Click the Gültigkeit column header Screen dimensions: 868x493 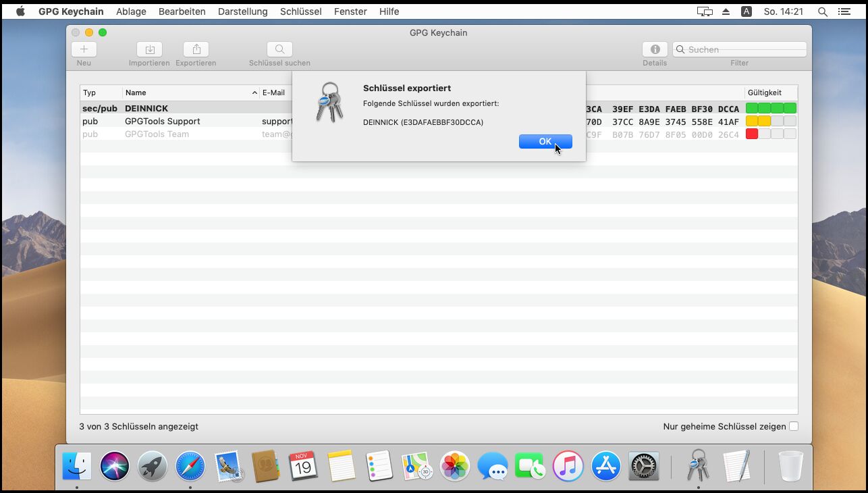[770, 93]
